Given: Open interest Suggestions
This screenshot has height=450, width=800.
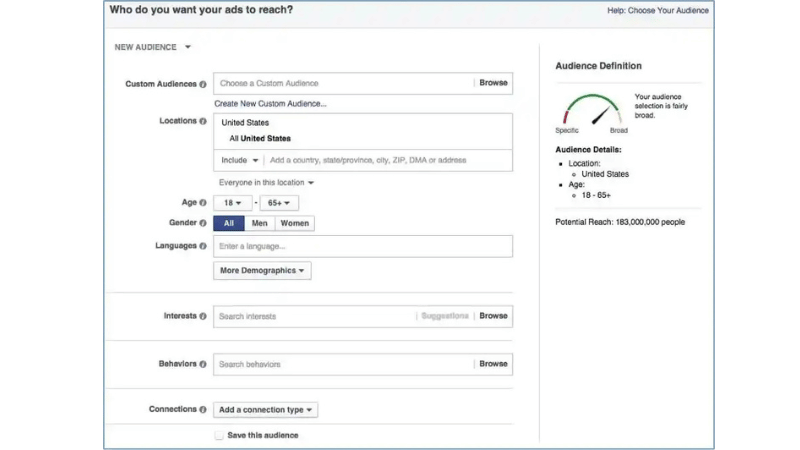Looking at the screenshot, I should pos(445,316).
